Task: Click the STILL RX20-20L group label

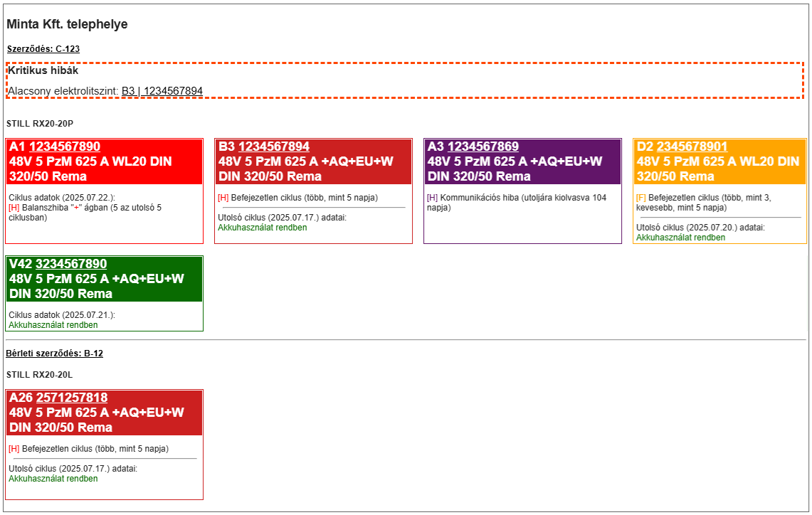Action: (40, 374)
